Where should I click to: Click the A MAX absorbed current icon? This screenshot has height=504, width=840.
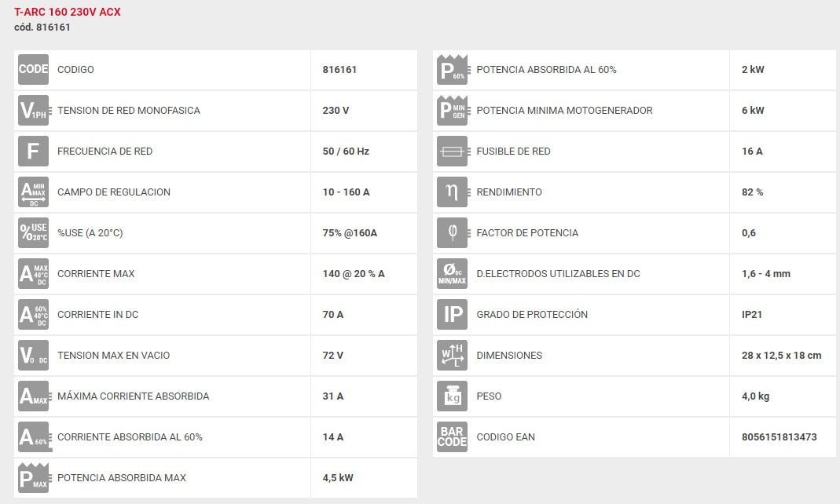34,396
